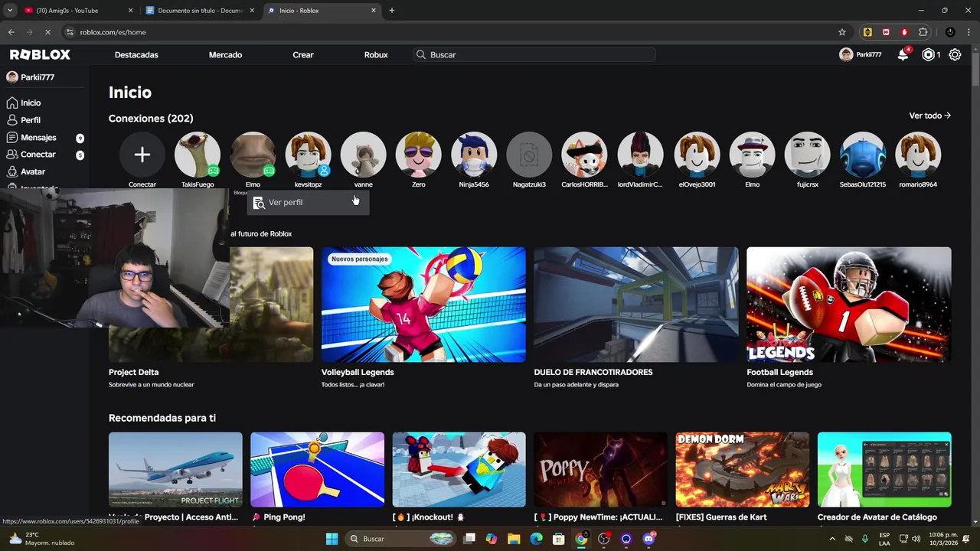
Task: Show hidden system tray icons chevron
Action: pyautogui.click(x=832, y=539)
